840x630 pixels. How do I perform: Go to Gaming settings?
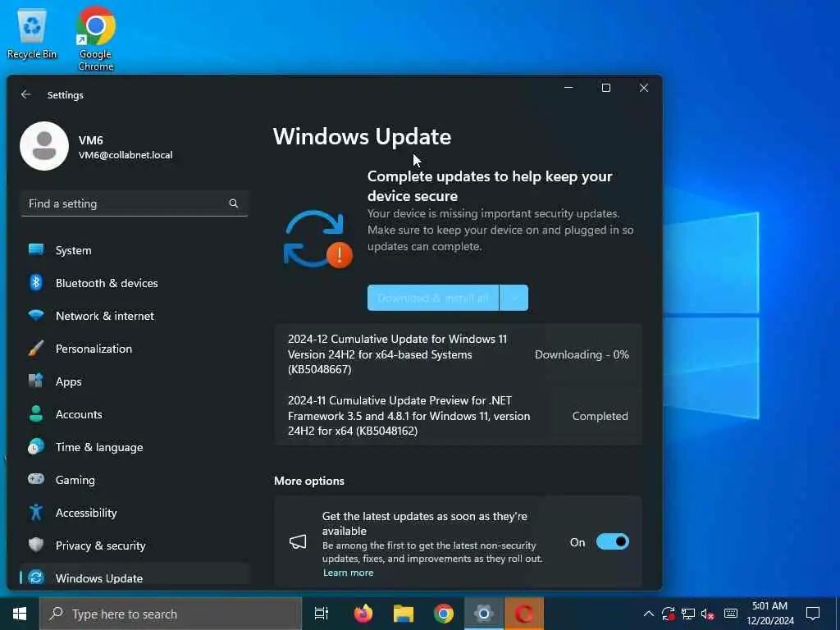pyautogui.click(x=135, y=480)
